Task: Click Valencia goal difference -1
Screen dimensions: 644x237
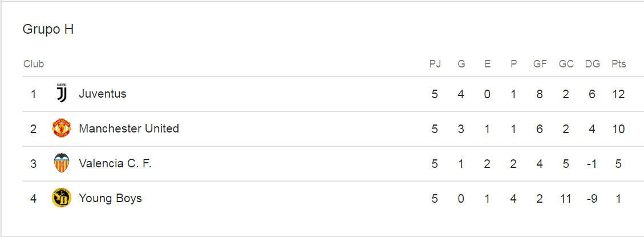Action: [x=592, y=163]
